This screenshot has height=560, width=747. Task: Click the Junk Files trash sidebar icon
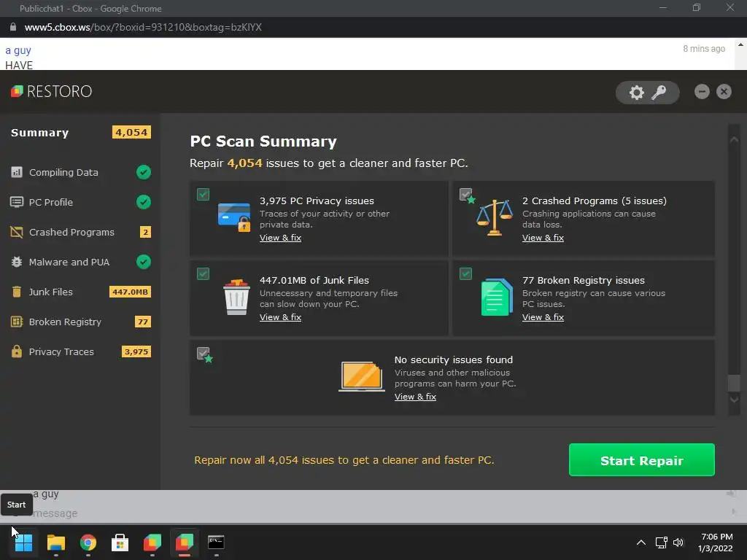tap(17, 292)
